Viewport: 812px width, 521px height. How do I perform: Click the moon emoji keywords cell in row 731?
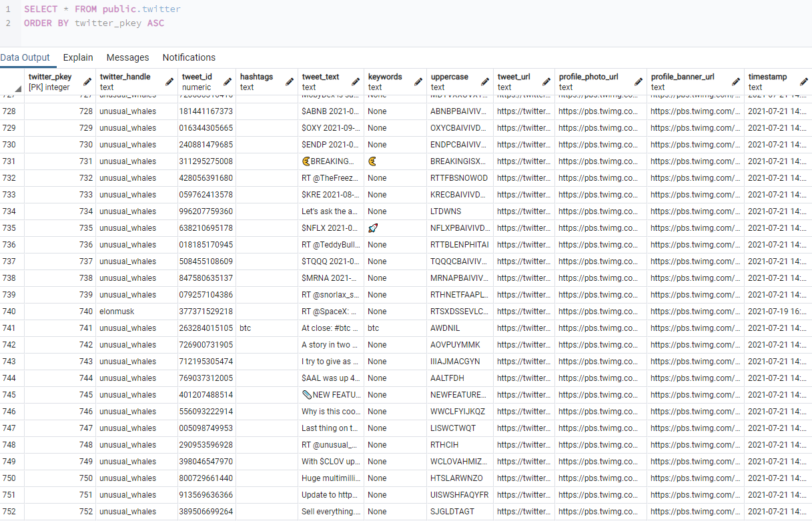click(395, 161)
